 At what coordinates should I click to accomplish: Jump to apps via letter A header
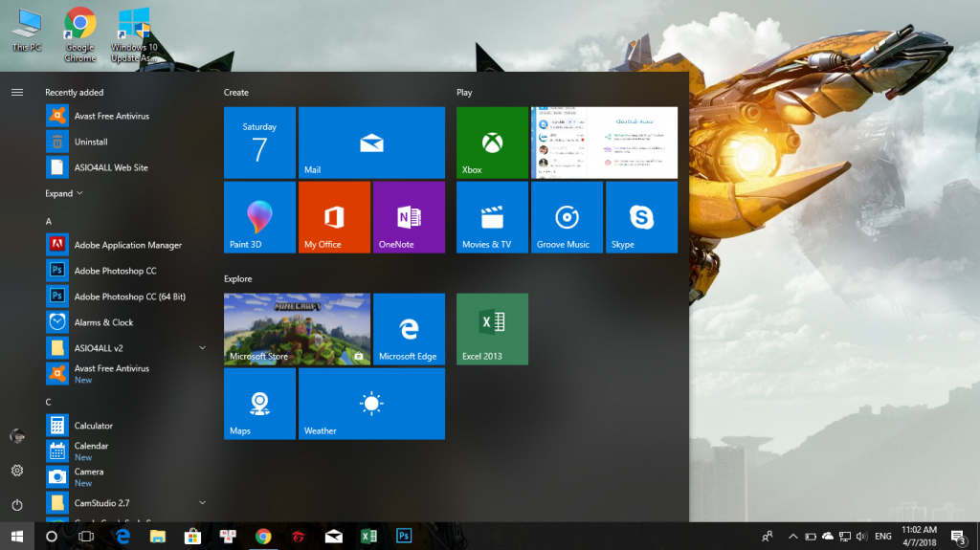49,222
